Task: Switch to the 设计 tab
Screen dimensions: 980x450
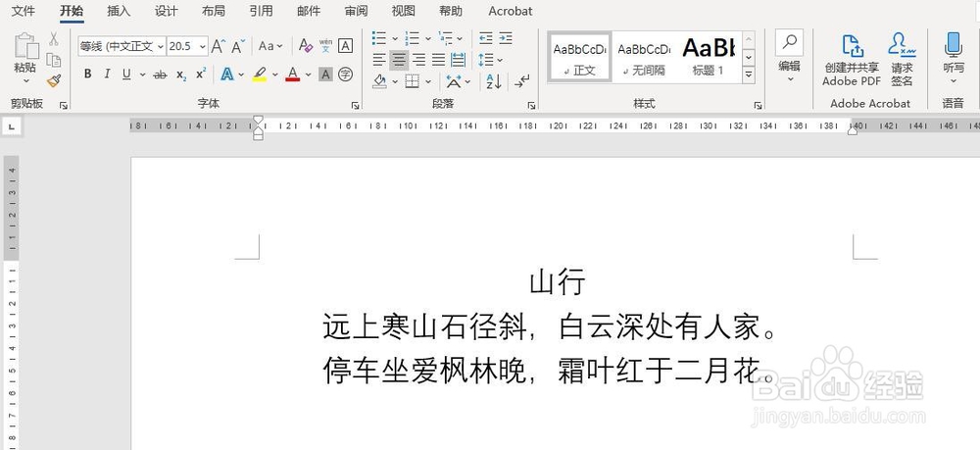Action: [167, 11]
